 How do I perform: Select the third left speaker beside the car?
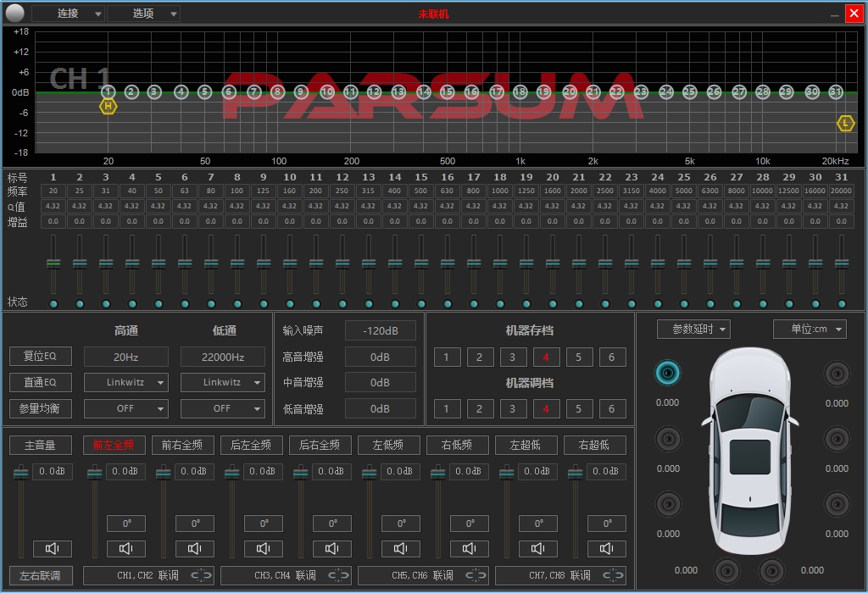(x=668, y=504)
